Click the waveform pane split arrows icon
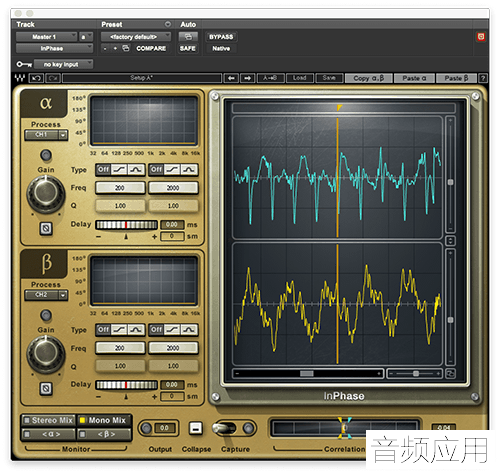This screenshot has height=474, width=500. [x=450, y=241]
